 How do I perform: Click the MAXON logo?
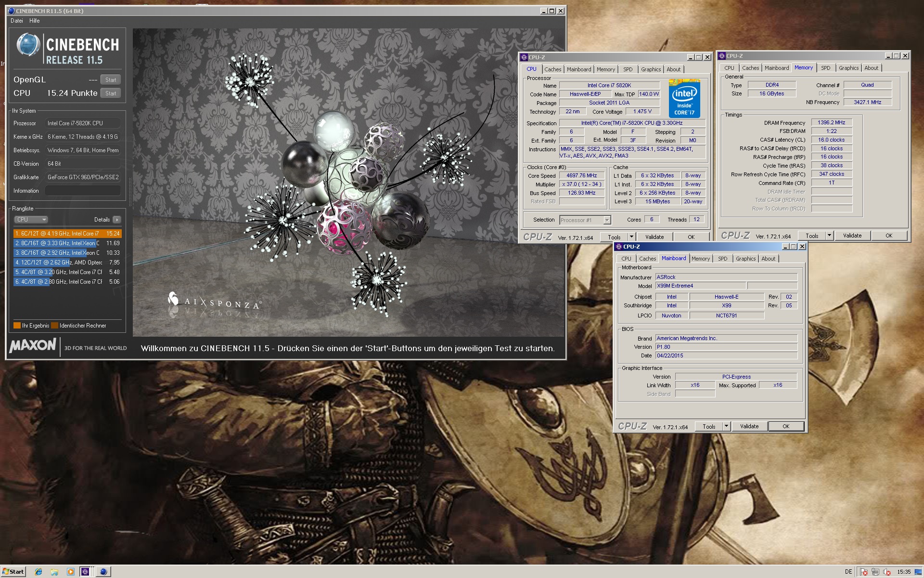[33, 345]
